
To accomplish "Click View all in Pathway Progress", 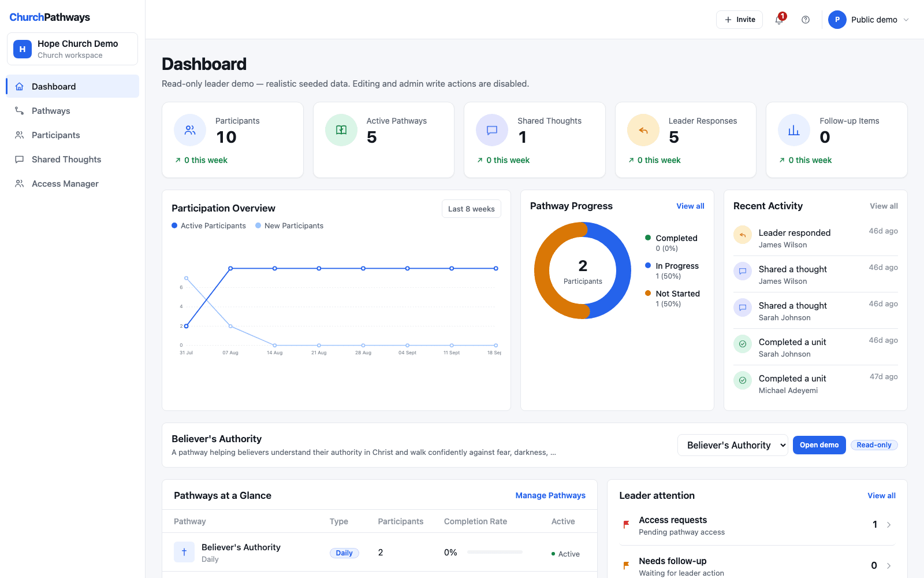I will [x=690, y=206].
